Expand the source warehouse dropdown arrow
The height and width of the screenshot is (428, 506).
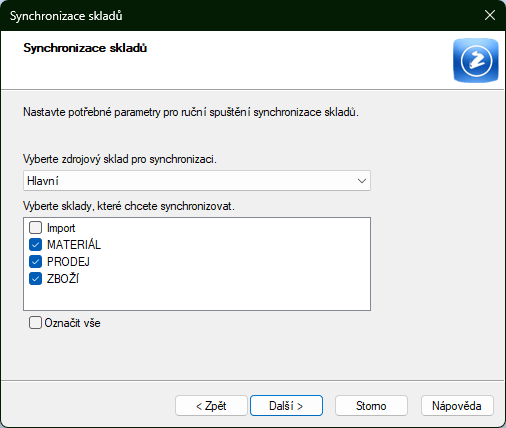[362, 181]
